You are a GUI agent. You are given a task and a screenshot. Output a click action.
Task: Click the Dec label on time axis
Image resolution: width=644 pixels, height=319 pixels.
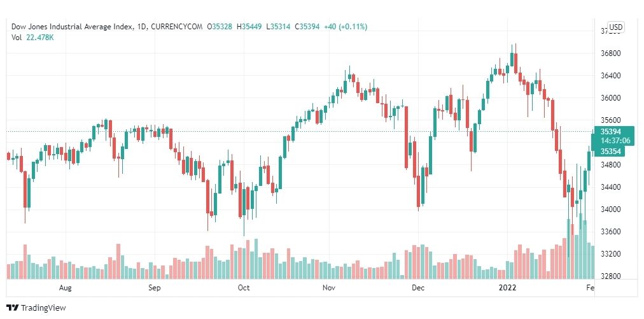coord(418,288)
